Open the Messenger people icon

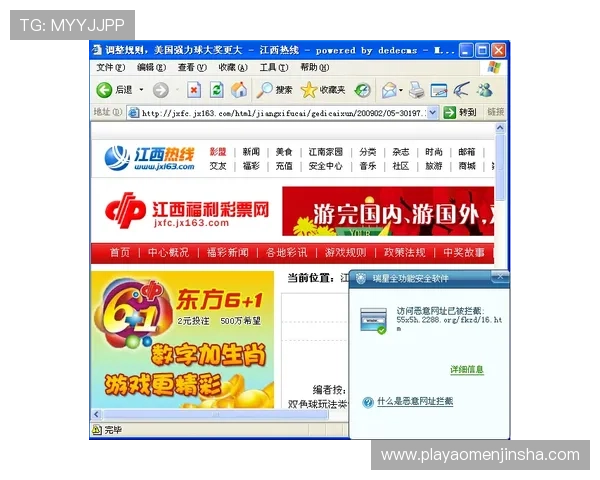[x=484, y=90]
